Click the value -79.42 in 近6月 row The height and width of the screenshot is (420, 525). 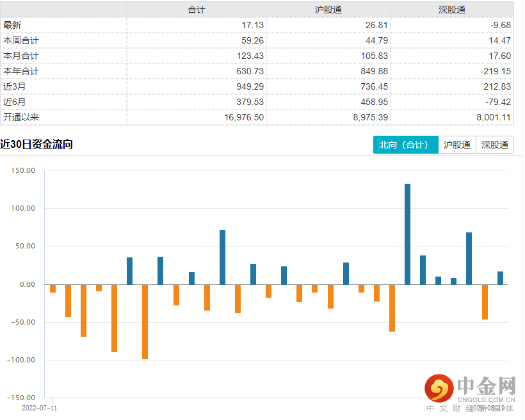click(498, 102)
